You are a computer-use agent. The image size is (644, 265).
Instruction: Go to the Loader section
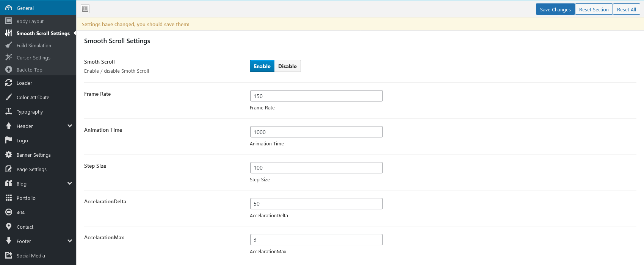point(38,83)
